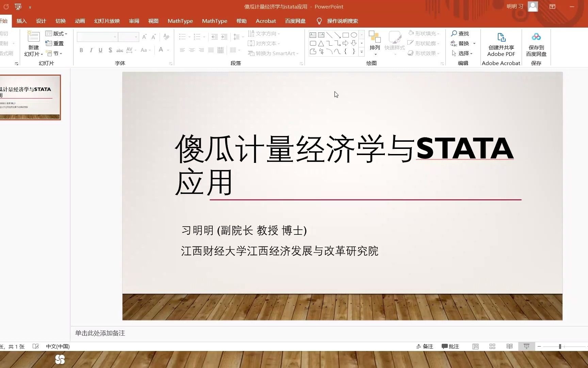Image resolution: width=588 pixels, height=368 pixels.
Task: Click the 阅读视图 icon
Action: click(509, 346)
